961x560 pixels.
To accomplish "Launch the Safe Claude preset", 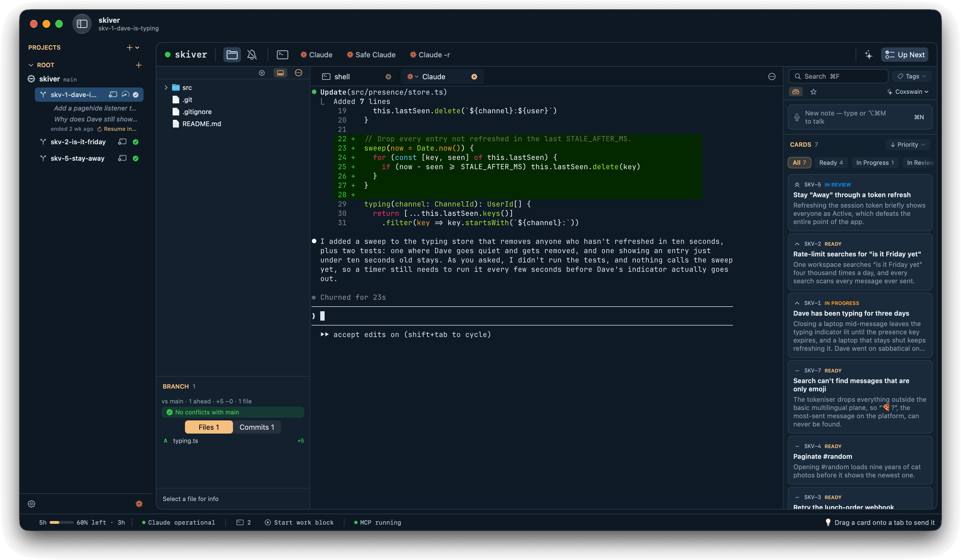I will [371, 55].
